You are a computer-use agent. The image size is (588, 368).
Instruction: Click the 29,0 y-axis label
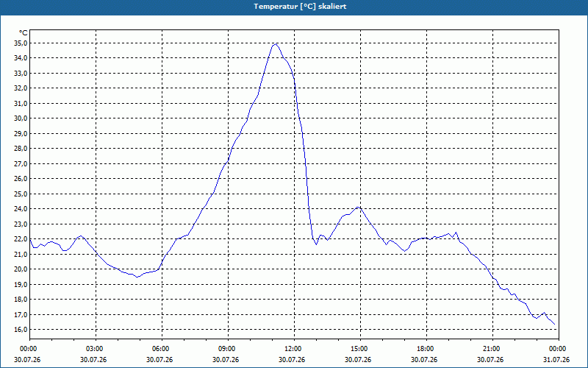point(21,134)
